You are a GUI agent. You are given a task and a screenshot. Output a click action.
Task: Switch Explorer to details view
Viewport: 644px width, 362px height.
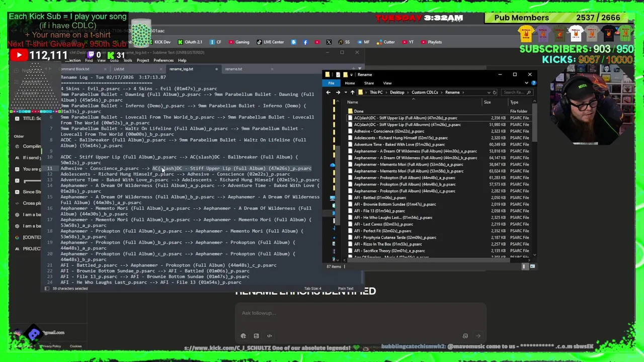525,266
